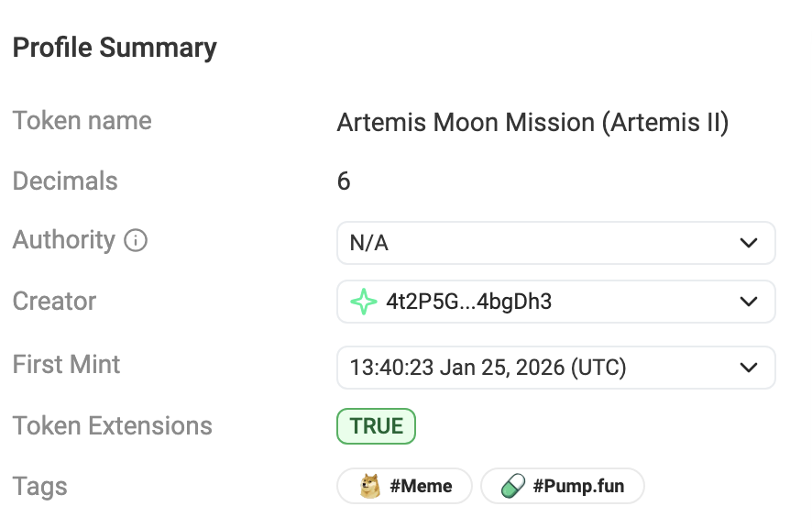Expand the Authority dropdown chevron

(x=748, y=243)
